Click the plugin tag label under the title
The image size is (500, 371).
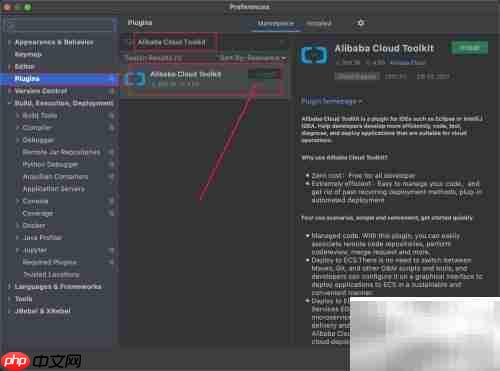pos(357,76)
